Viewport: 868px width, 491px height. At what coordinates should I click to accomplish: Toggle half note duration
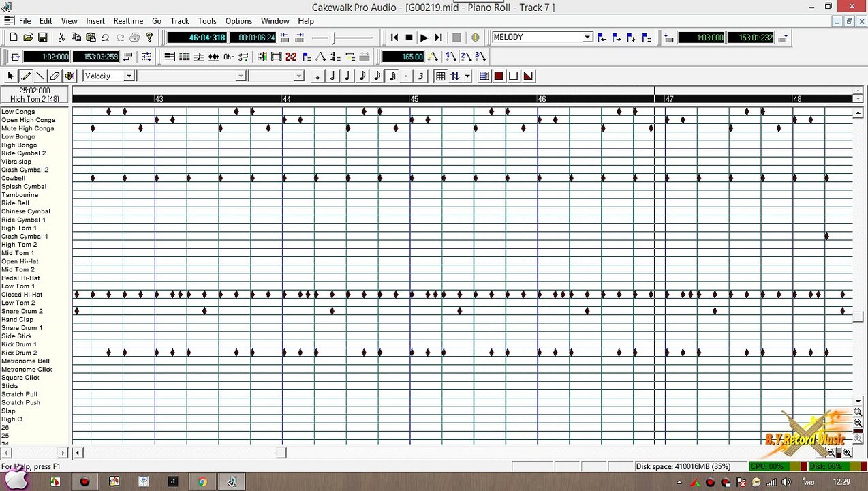[x=332, y=76]
